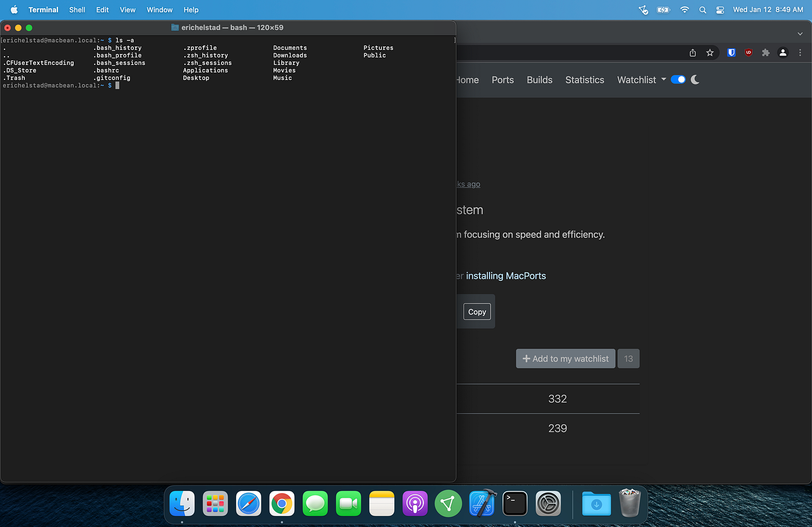Viewport: 812px width, 527px height.
Task: Launch Safari from the Dock
Action: [x=249, y=503]
